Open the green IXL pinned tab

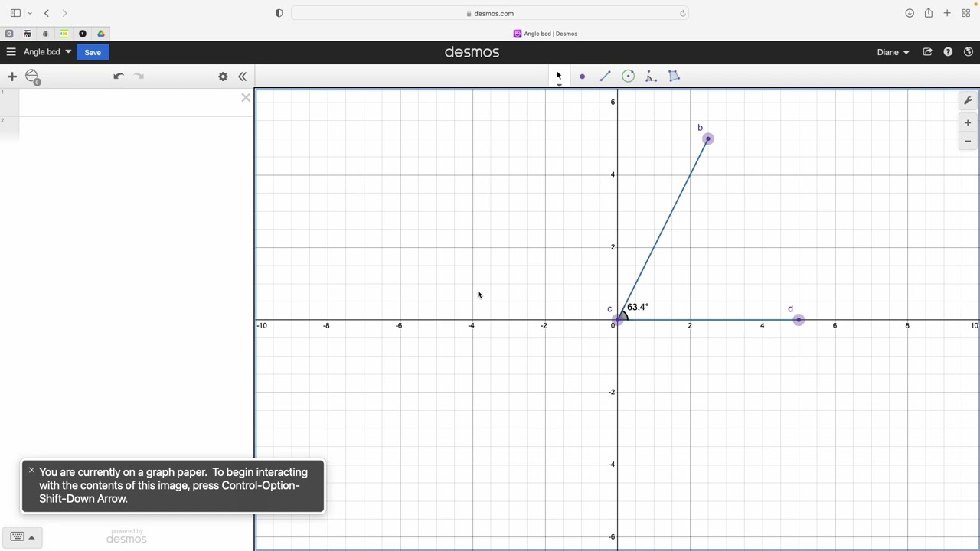tap(64, 34)
